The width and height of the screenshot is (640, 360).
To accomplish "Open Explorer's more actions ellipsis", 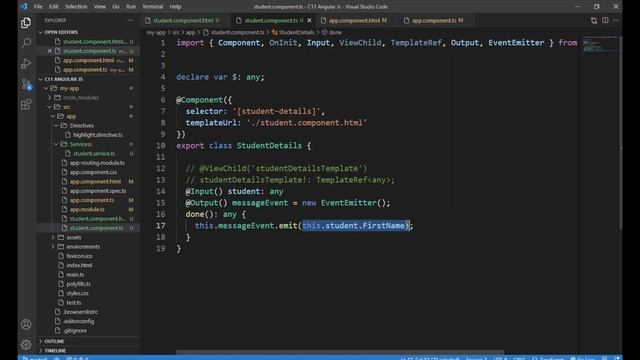I will (130, 20).
